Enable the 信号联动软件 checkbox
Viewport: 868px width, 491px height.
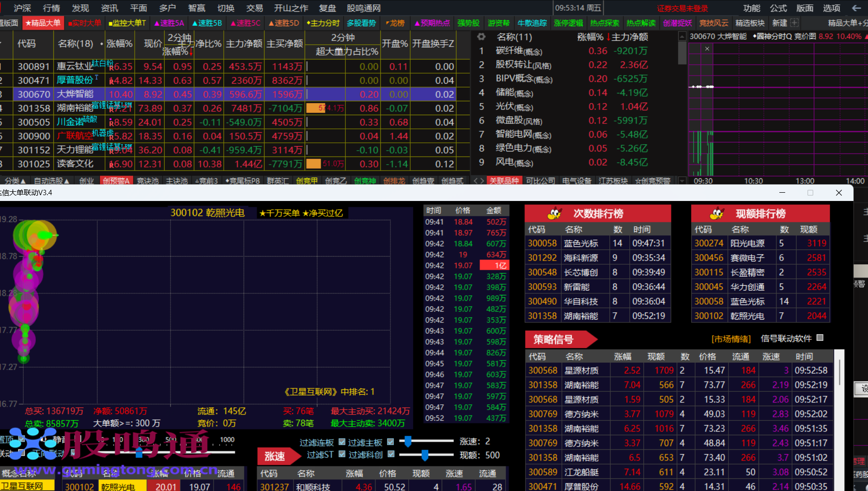820,338
